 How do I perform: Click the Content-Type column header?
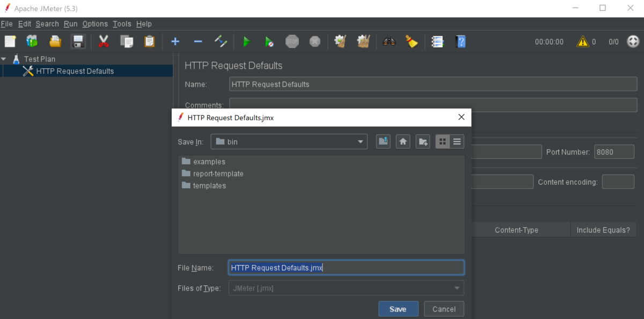[x=516, y=230]
